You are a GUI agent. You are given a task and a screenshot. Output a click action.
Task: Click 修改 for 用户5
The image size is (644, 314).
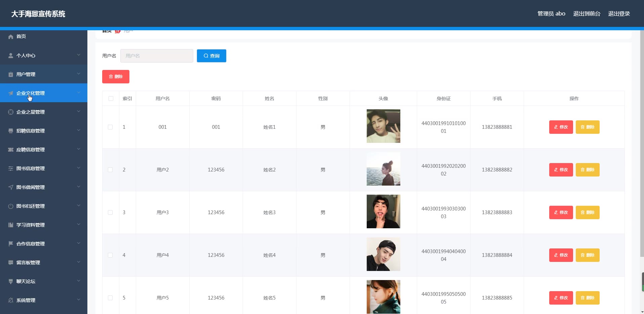coord(561,298)
